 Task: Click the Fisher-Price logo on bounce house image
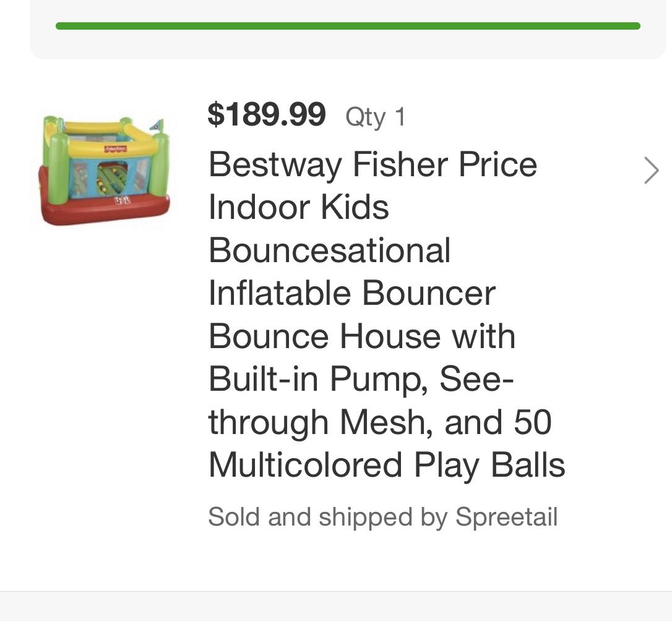pos(115,148)
